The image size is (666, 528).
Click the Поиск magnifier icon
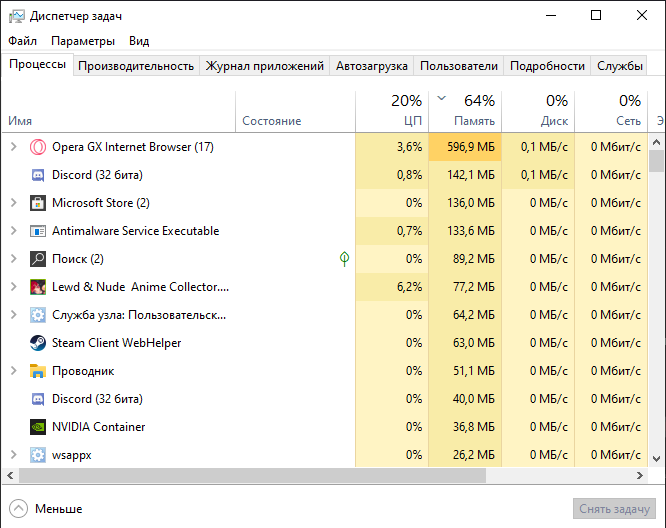point(38,259)
